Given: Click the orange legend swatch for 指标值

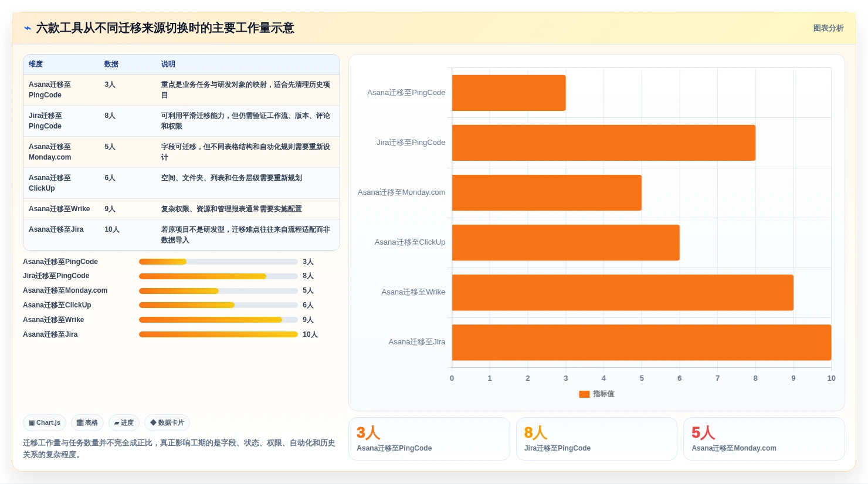Looking at the screenshot, I should click(584, 394).
